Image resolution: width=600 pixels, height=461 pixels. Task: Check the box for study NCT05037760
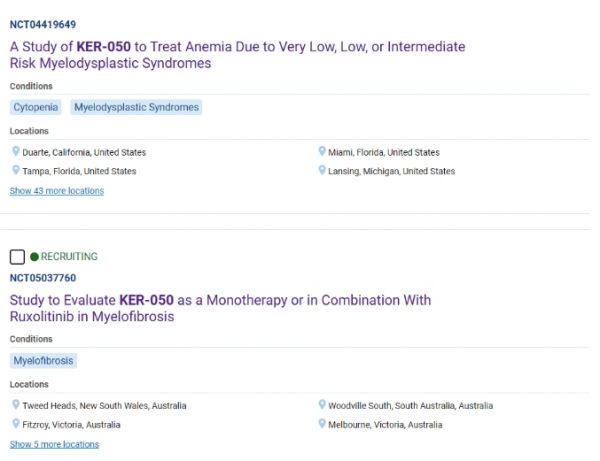17,257
